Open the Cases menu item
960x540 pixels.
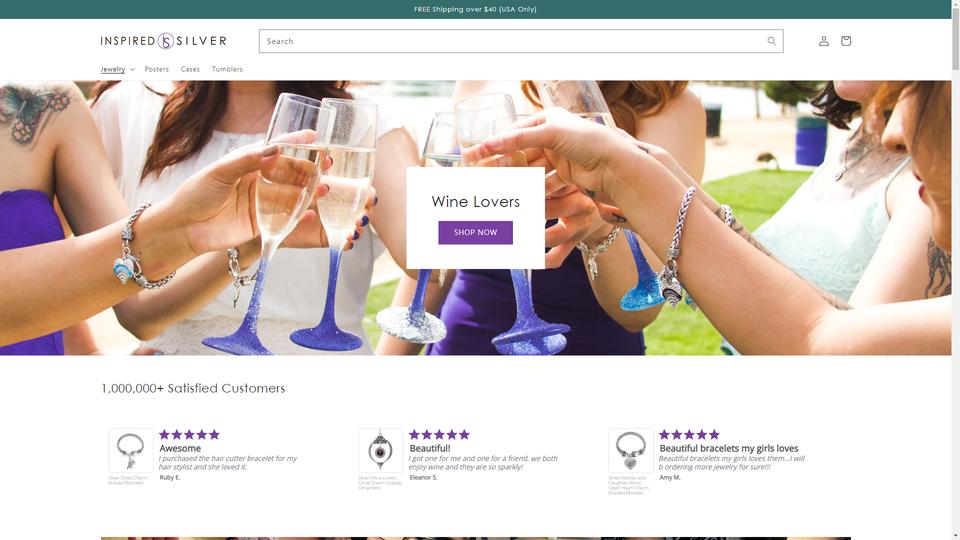[x=190, y=69]
